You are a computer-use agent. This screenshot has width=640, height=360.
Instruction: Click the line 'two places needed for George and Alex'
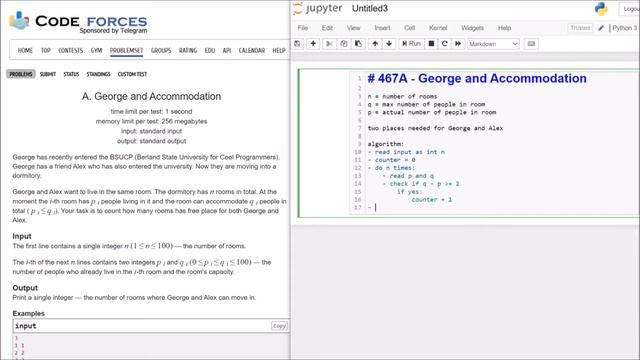click(436, 128)
